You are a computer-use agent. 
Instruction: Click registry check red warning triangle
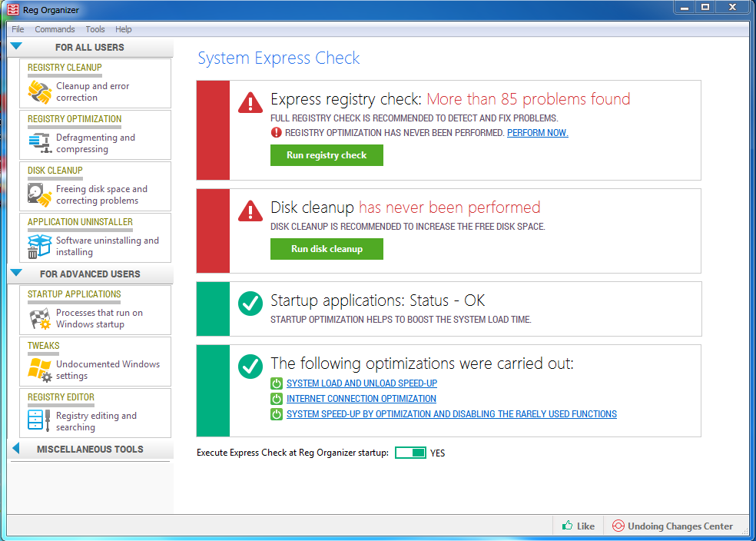[x=250, y=102]
